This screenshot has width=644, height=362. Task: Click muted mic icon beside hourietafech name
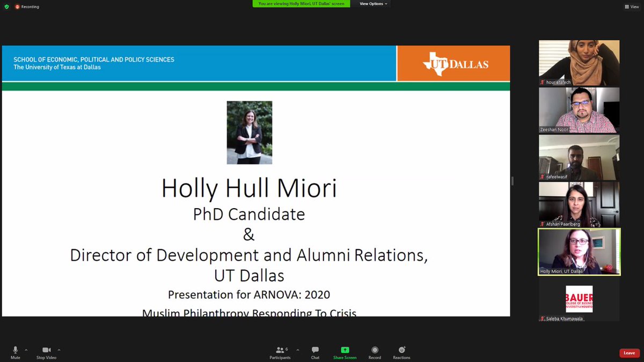click(543, 82)
